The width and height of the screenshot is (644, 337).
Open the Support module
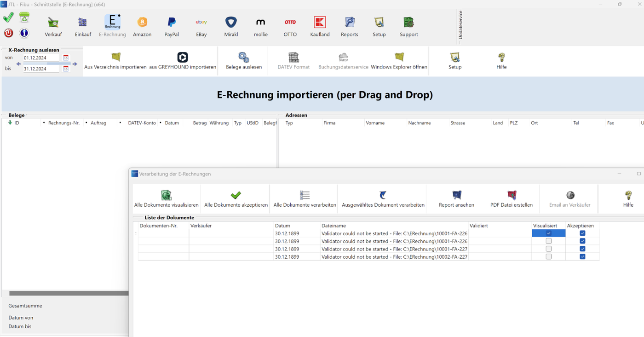point(409,27)
